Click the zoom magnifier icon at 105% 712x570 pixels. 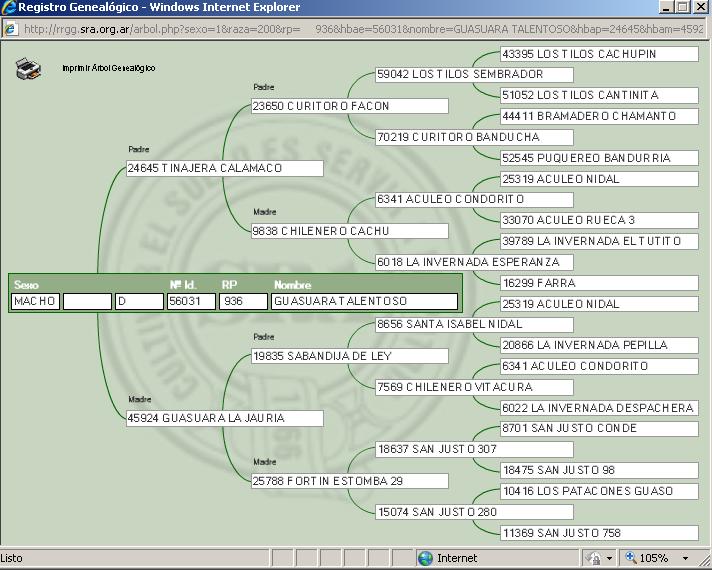(632, 558)
